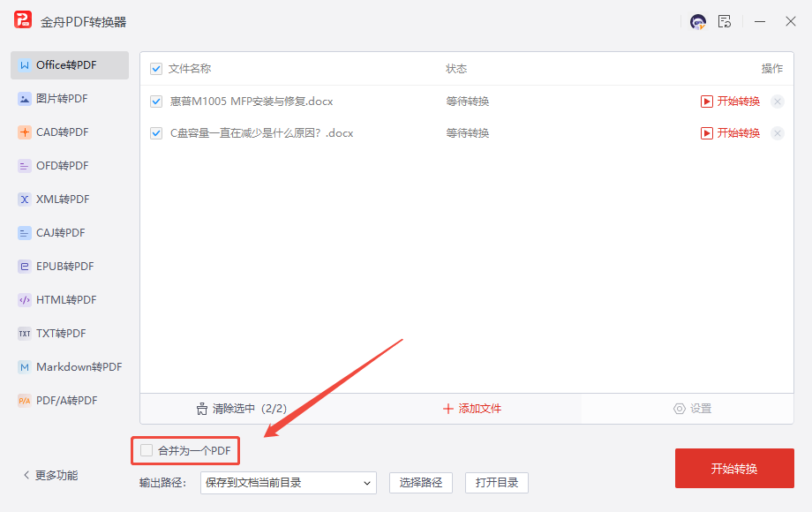Click the 操作 column header
The image size is (812, 512).
tap(771, 69)
